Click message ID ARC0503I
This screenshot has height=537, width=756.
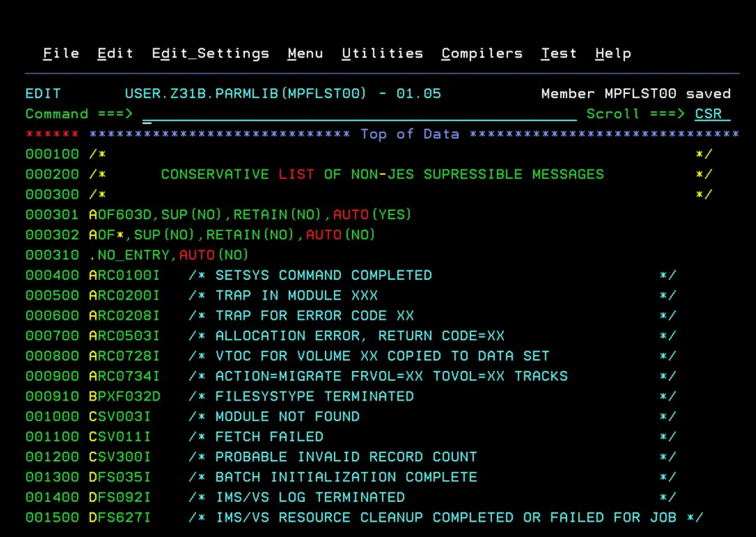pos(125,336)
